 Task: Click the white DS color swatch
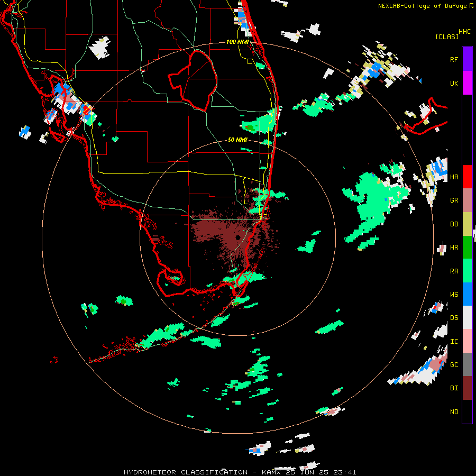[x=467, y=317]
